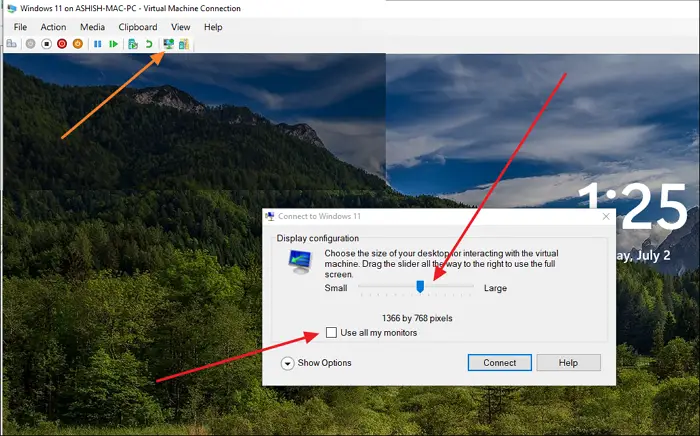Open the View menu
Image resolution: width=700 pixels, height=436 pixels.
point(180,27)
